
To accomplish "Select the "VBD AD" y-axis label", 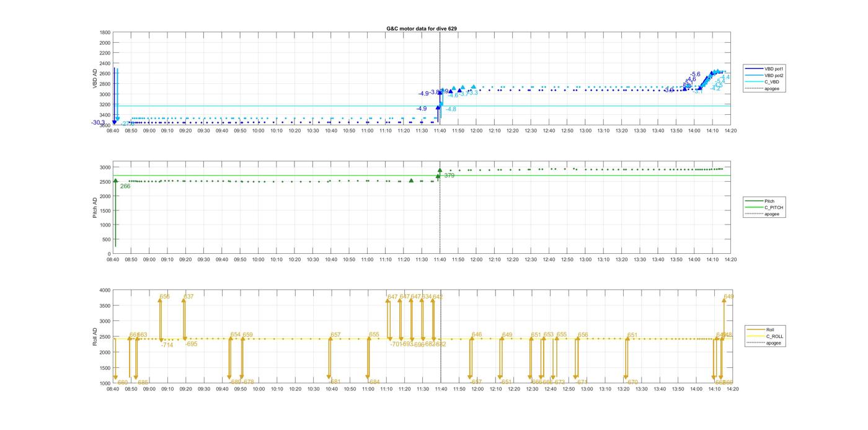I will (x=95, y=78).
